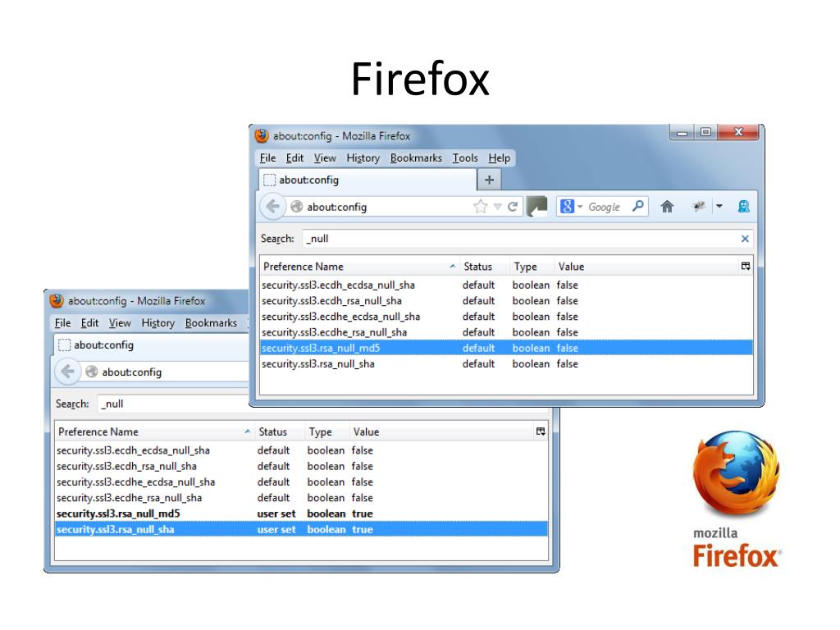
Task: Select security.ssl3.ecdh_ecdsa_null_sha row in front window
Action: pos(506,285)
